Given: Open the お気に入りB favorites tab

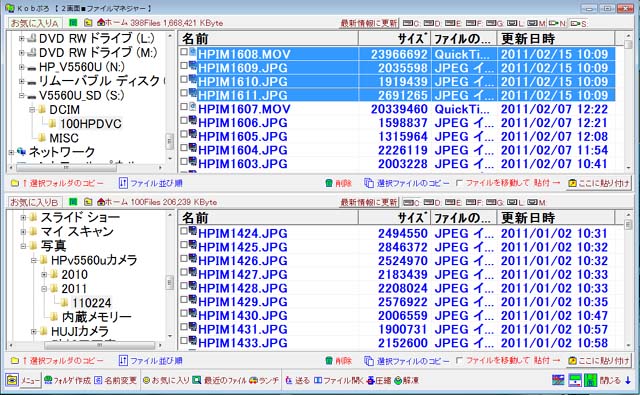Looking at the screenshot, I should pyautogui.click(x=35, y=202).
